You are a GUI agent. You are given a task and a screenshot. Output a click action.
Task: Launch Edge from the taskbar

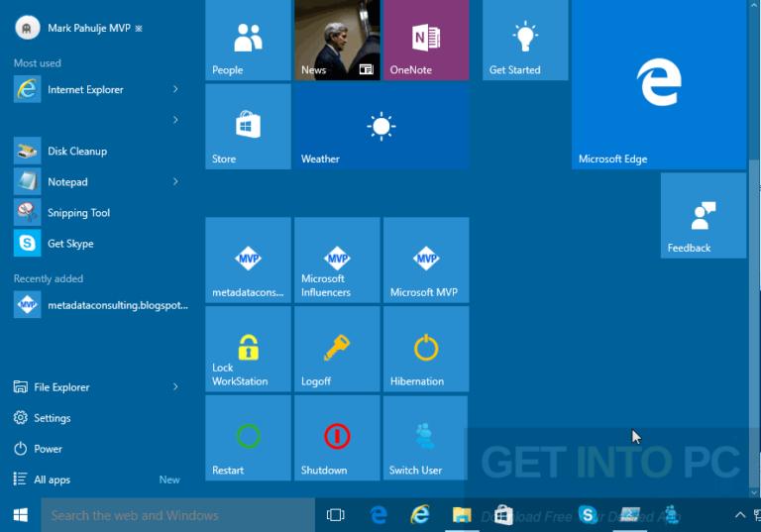click(x=379, y=515)
